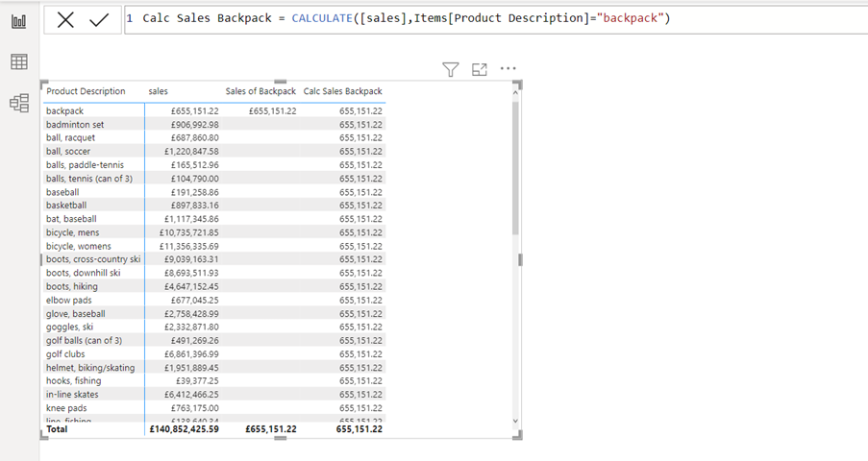This screenshot has height=461, width=868.
Task: Click the top-center resize handle of visual
Action: (281, 82)
